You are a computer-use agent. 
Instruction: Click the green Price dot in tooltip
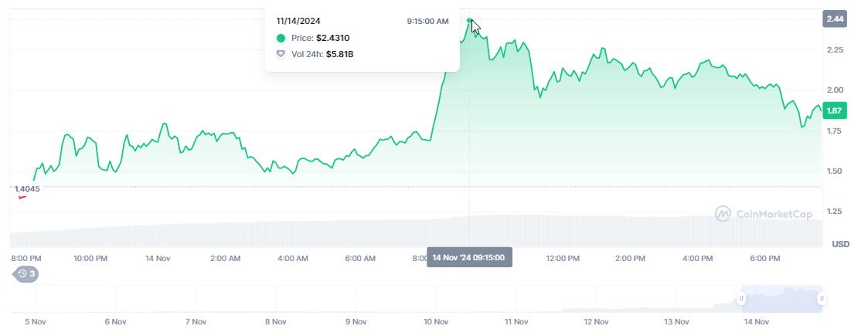point(281,38)
